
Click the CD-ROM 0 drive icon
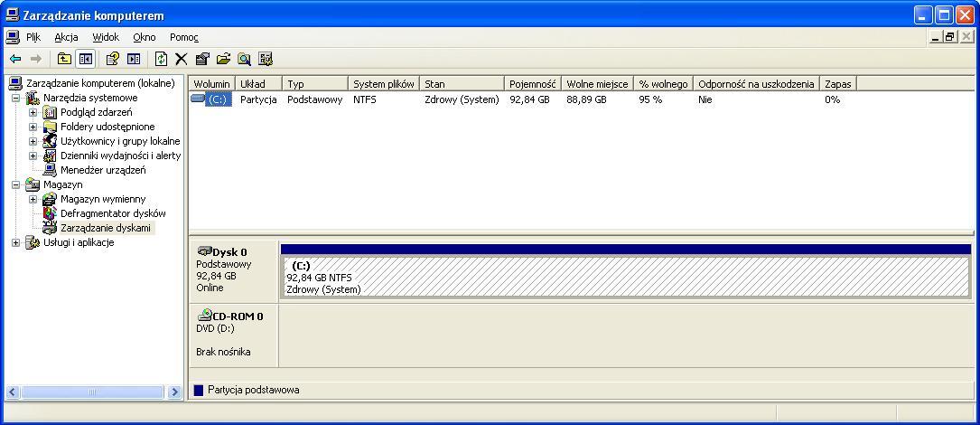[x=204, y=316]
